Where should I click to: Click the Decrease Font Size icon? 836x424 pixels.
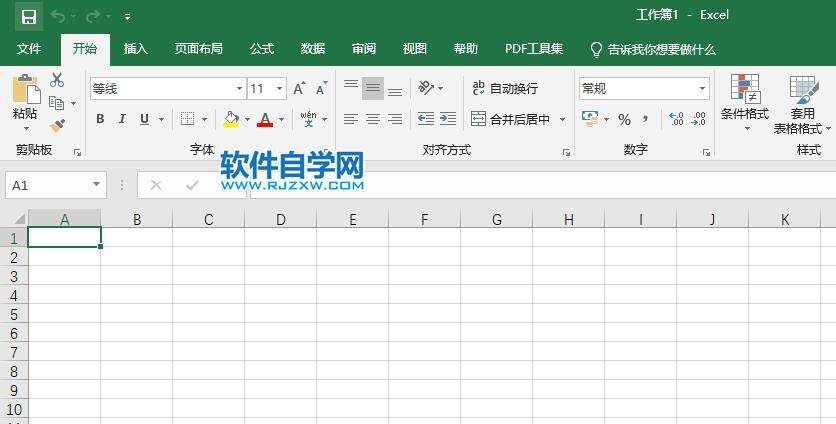click(321, 89)
